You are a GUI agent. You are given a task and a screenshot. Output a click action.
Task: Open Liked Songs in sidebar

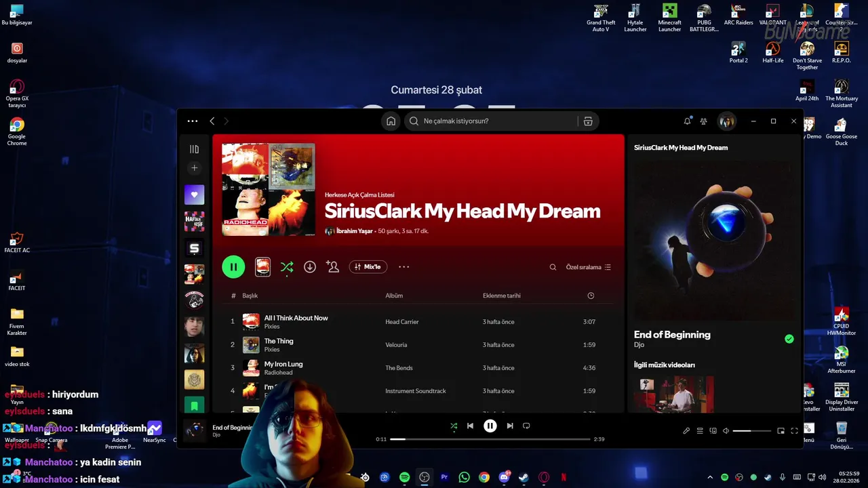[195, 195]
